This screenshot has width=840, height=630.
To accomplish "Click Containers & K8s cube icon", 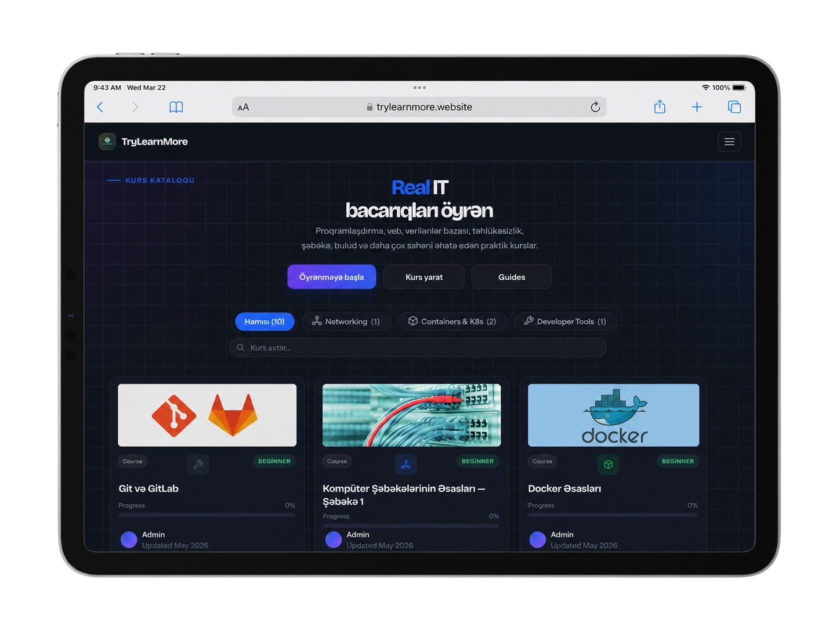I will point(412,321).
